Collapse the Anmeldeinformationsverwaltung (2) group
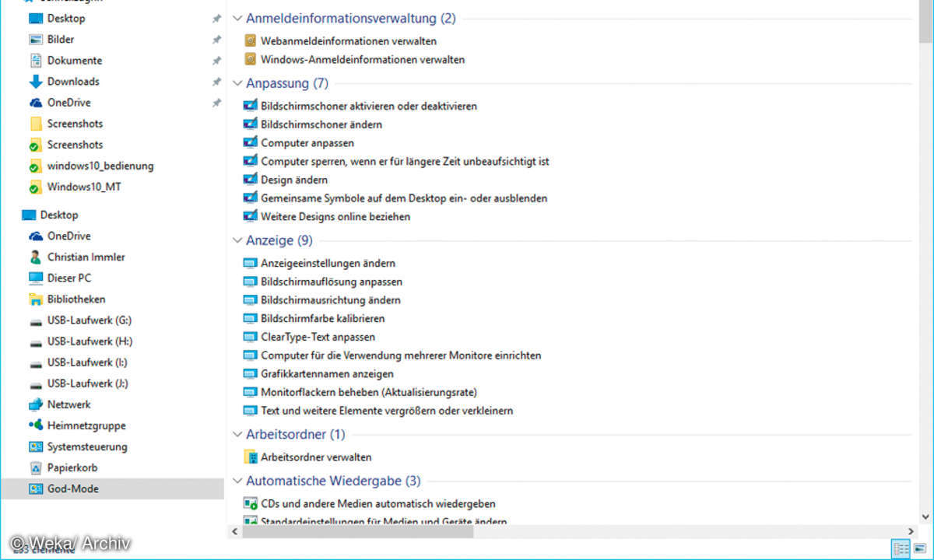 237,19
